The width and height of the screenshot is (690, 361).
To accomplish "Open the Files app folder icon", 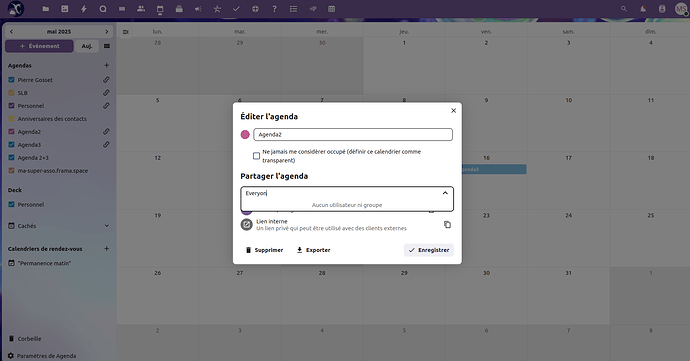I will pyautogui.click(x=46, y=9).
